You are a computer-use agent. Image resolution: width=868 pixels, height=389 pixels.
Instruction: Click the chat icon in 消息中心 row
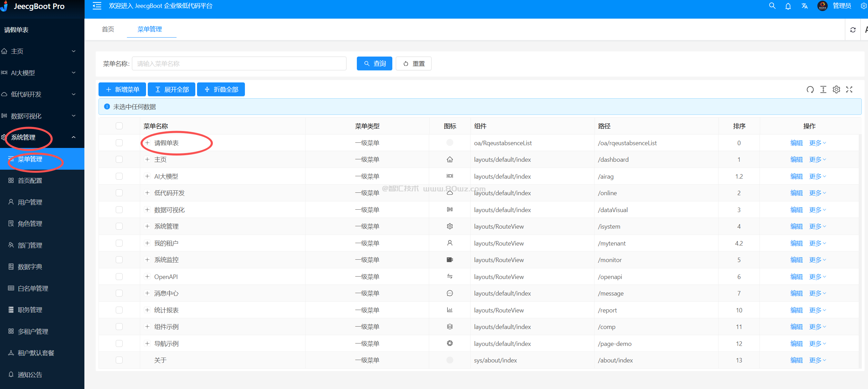(450, 293)
